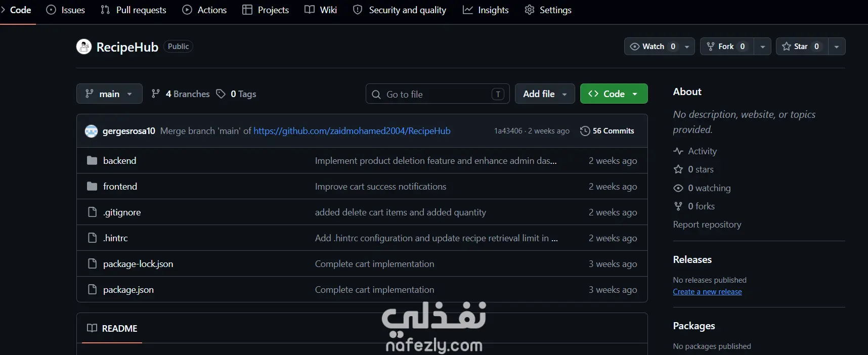Open the main branch dropdown
This screenshot has height=355, width=868.
(109, 94)
